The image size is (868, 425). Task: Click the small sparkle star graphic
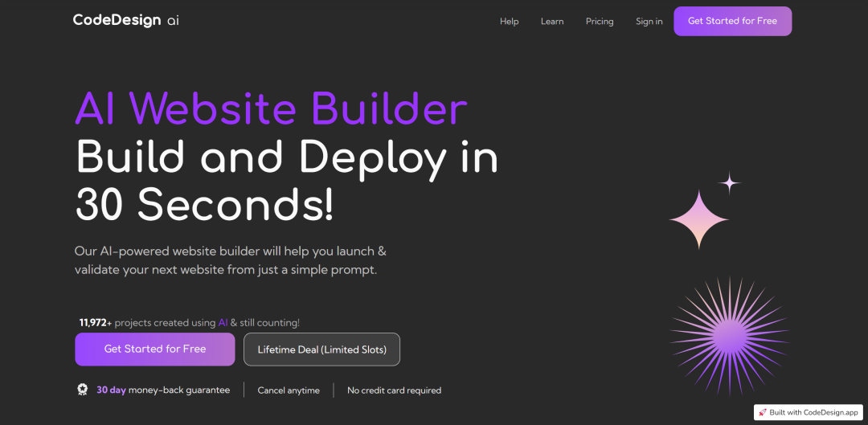pos(729,184)
